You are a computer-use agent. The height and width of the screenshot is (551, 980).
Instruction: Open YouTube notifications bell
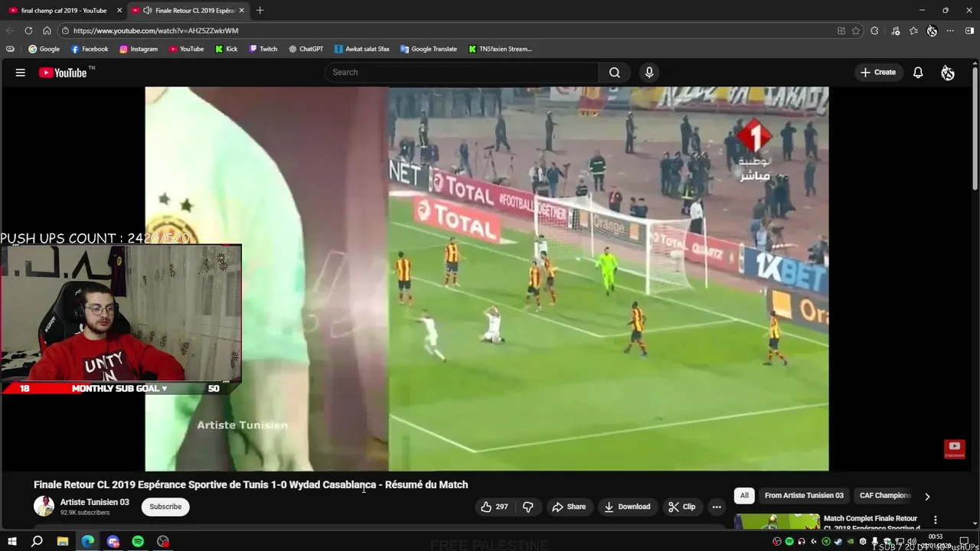pyautogui.click(x=918, y=72)
